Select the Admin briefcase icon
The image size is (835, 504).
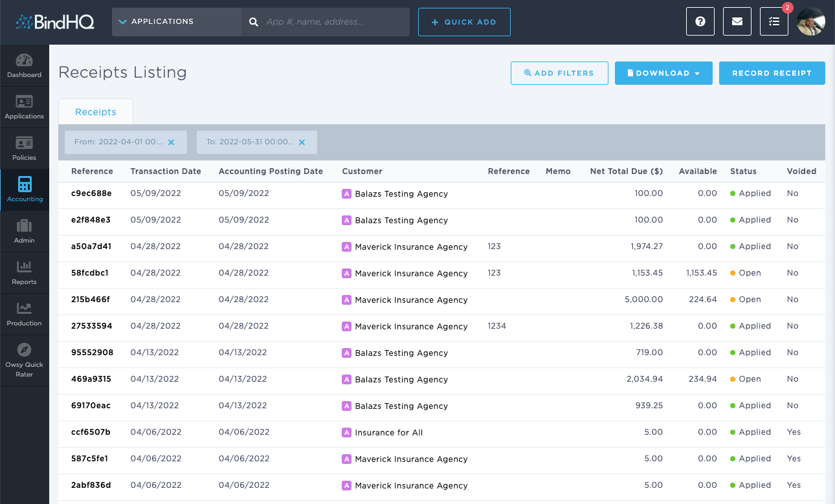[x=24, y=231]
